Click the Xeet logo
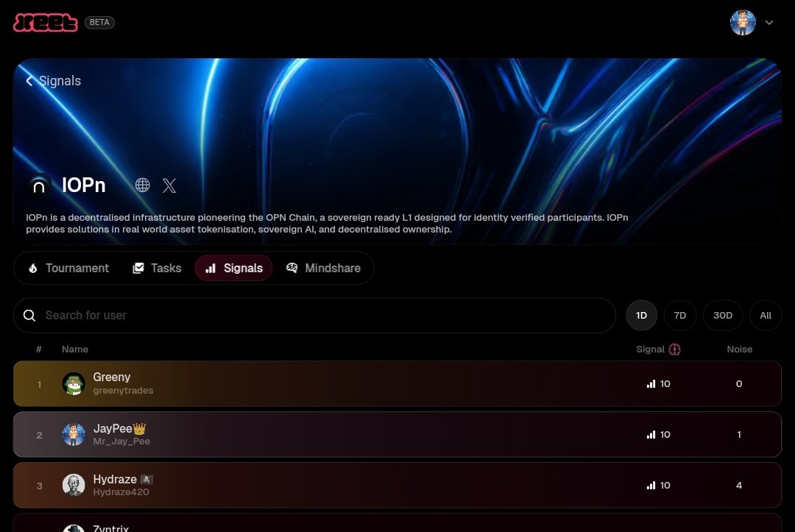Viewport: 795px width, 532px height. point(46,23)
